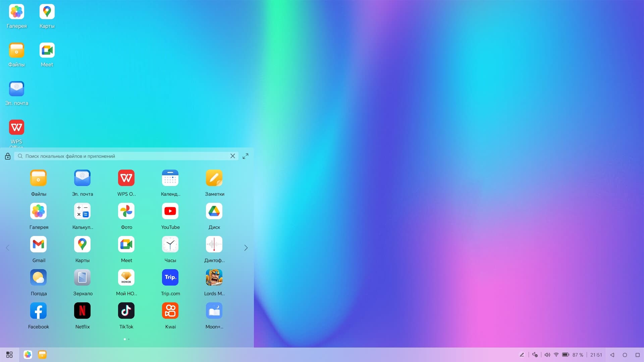The height and width of the screenshot is (362, 644).
Task: Open TikTok from the app drawer
Action: click(126, 311)
